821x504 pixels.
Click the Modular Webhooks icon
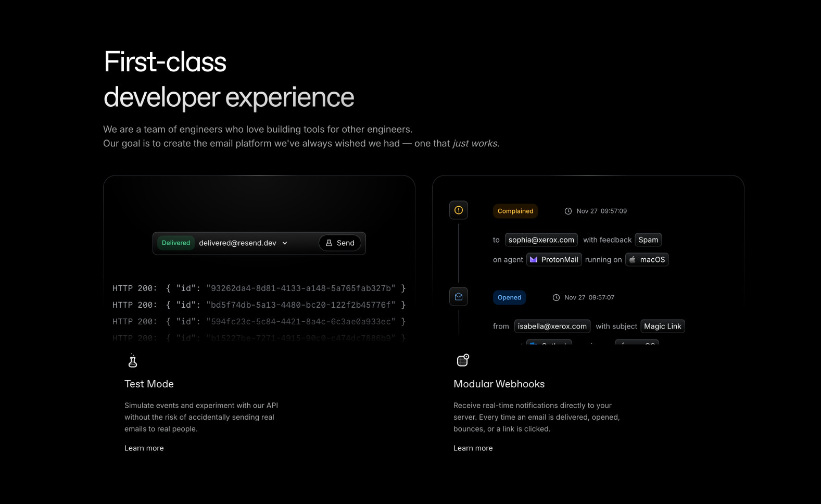[x=463, y=360]
